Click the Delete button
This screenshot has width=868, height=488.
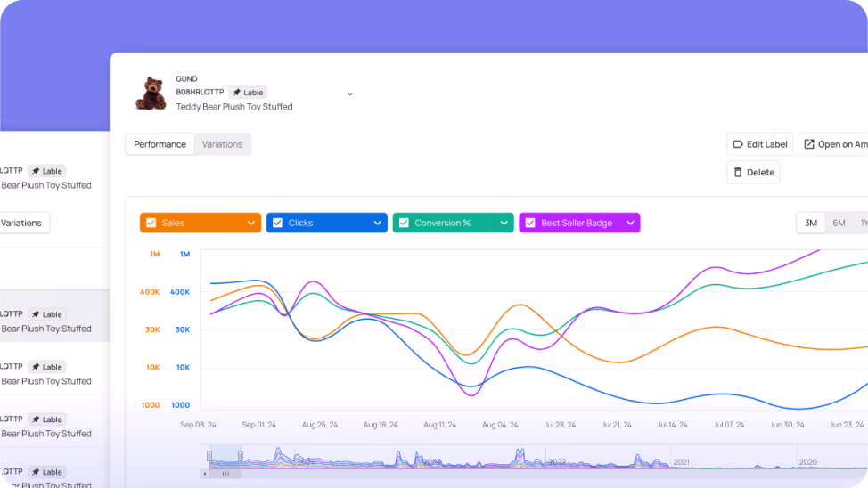point(753,172)
